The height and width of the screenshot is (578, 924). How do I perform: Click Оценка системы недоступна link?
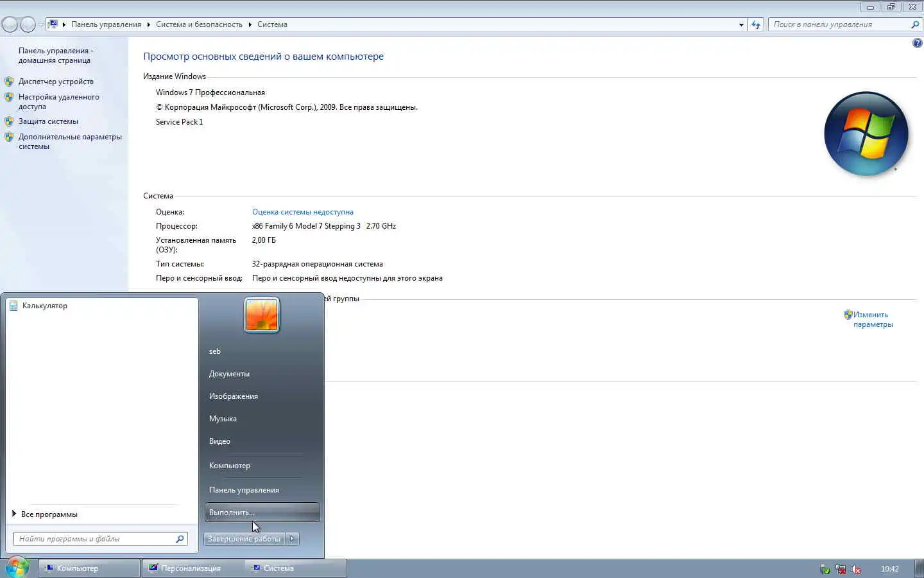tap(302, 212)
